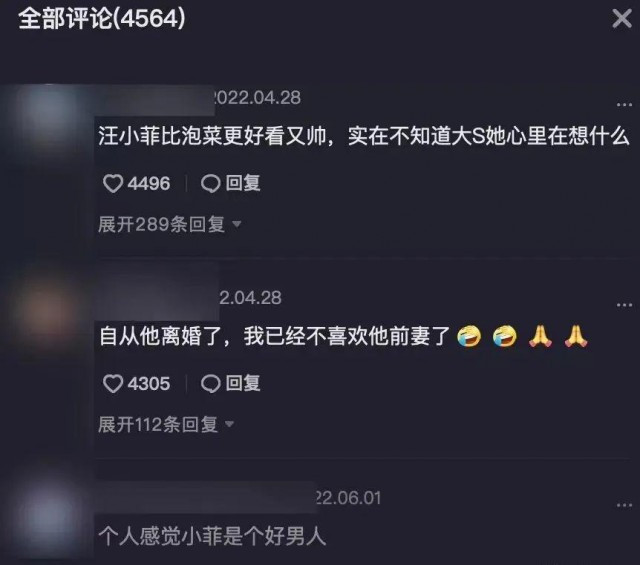Open second commenter's blurred avatar
Screen dimensions: 640x565
coord(47,314)
